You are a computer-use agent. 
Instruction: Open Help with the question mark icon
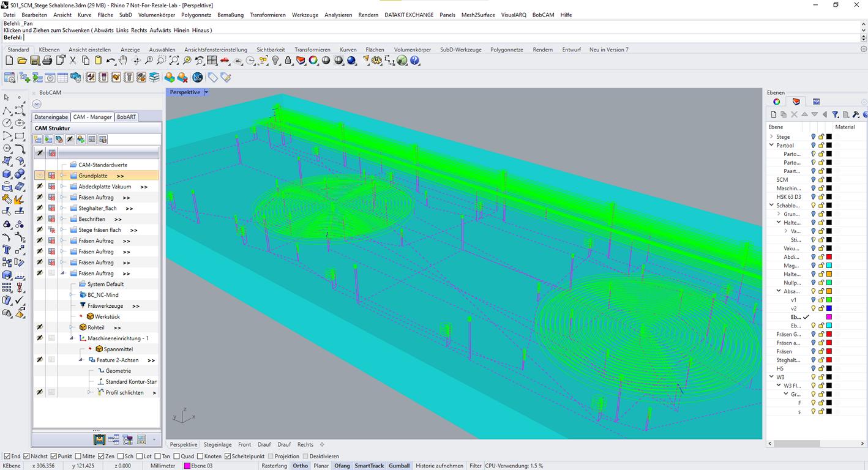tap(414, 61)
